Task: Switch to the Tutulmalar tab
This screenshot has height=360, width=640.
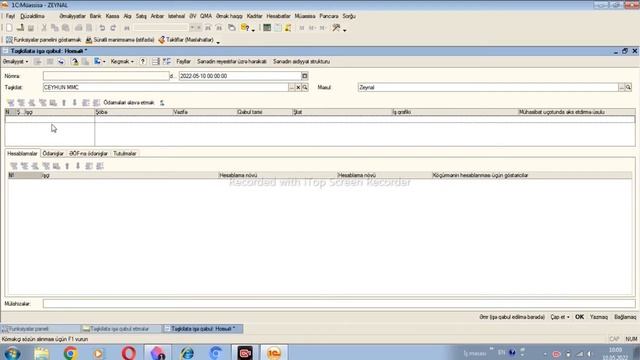Action: pos(125,153)
